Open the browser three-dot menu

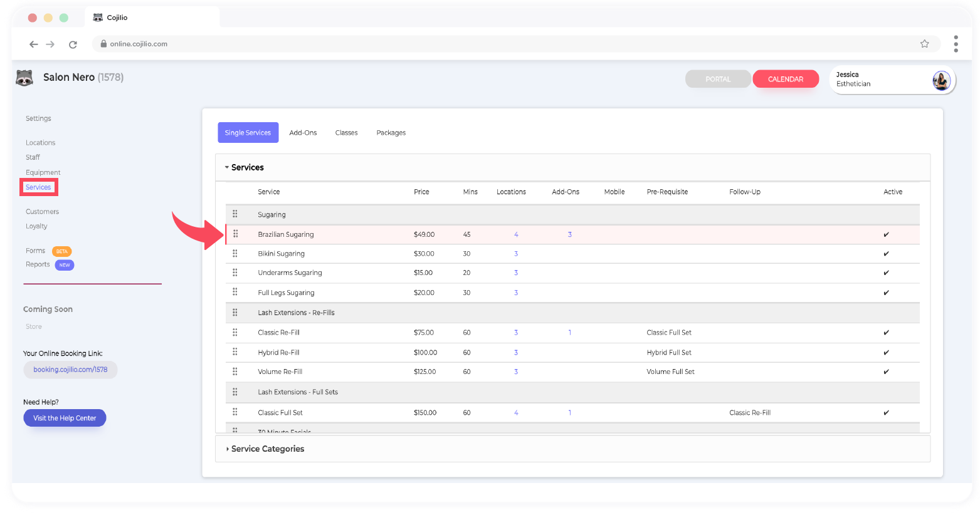tap(956, 44)
